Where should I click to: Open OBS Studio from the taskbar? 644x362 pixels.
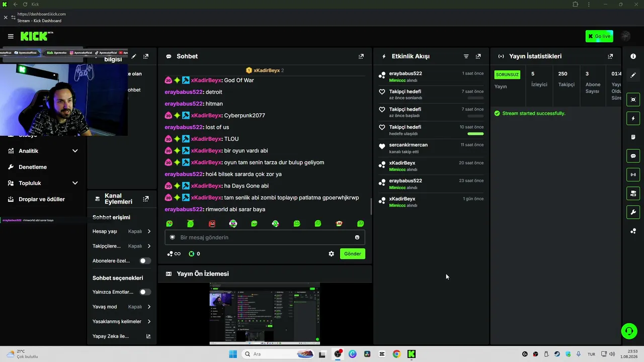338,354
